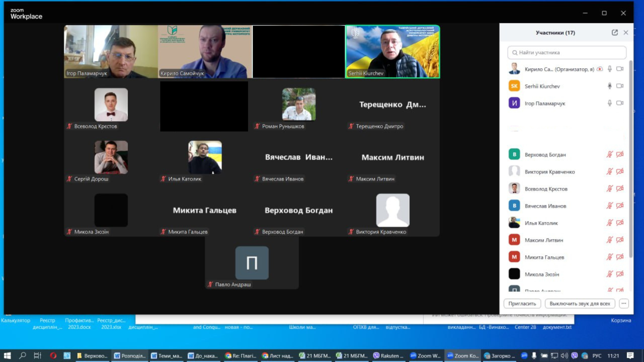
Task: Select Serhii Kiurchev's video thumbnail
Action: point(392,52)
